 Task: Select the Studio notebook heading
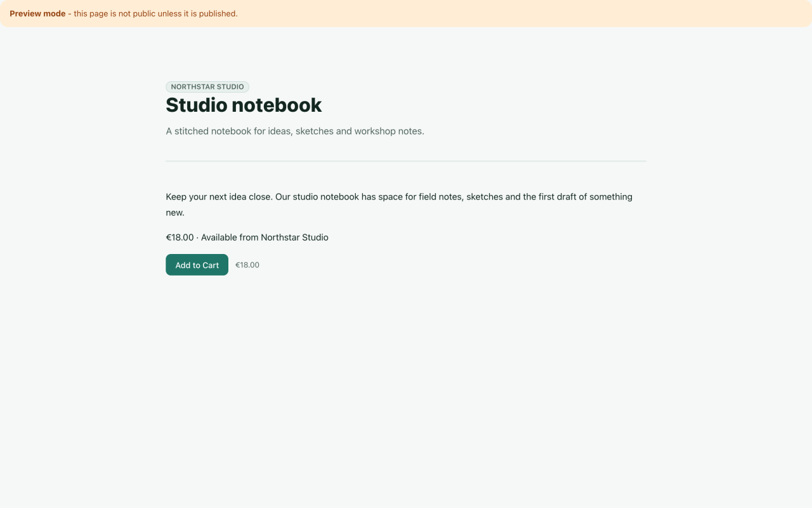[x=244, y=105]
